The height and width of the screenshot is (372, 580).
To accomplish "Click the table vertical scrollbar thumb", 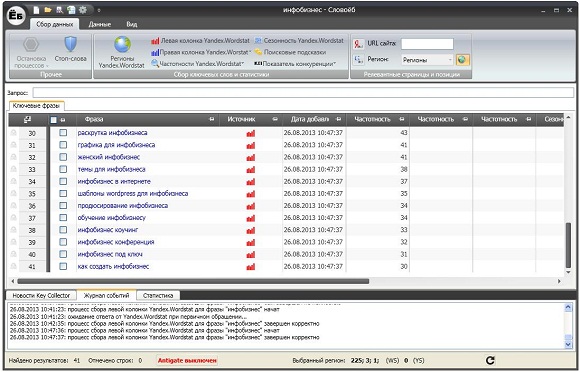I will [569, 245].
